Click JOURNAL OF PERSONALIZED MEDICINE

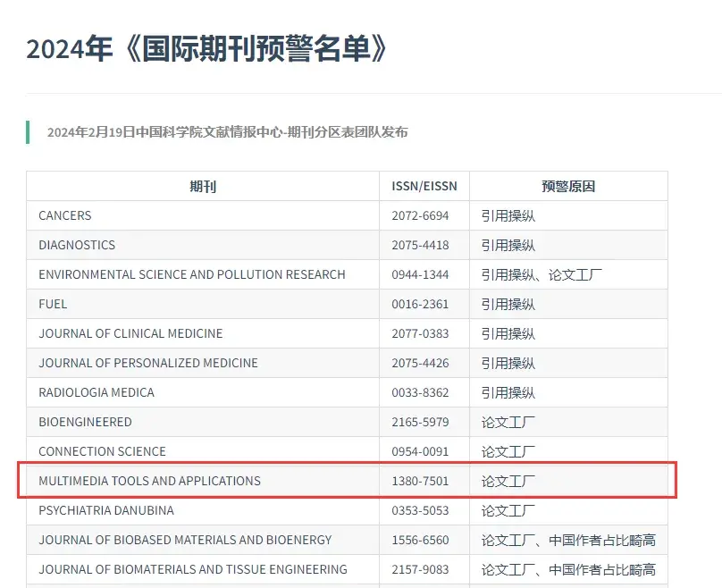(147, 363)
